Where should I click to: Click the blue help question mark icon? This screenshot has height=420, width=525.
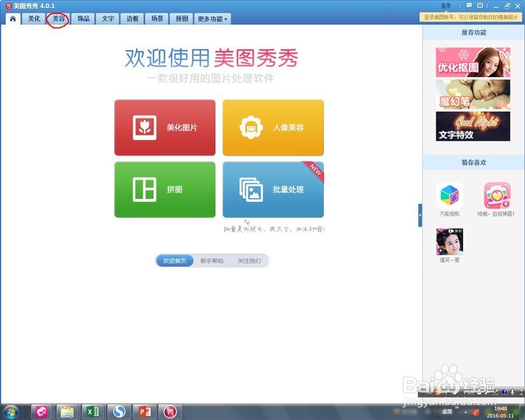[x=505, y=392]
